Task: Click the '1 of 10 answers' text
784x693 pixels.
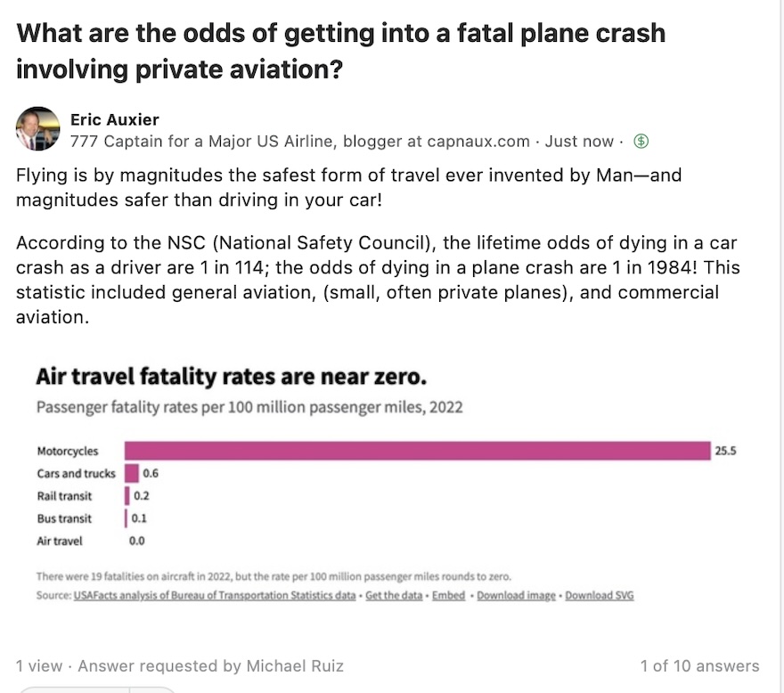Action: 700,666
